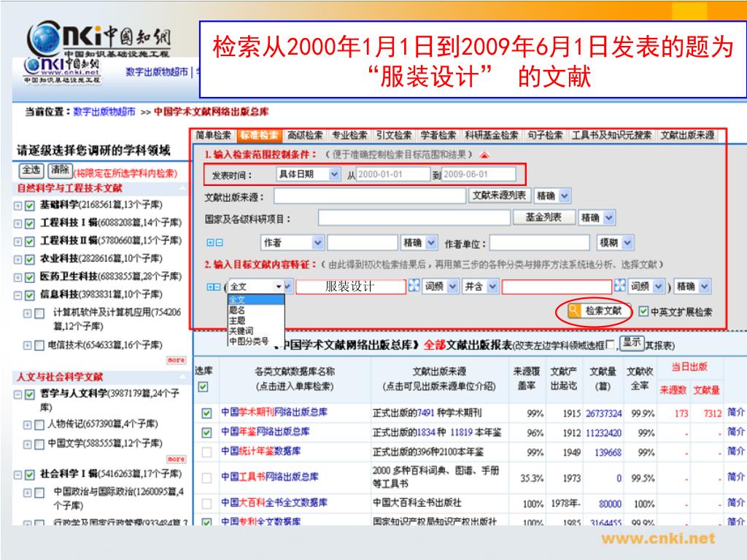Viewport: 747px width, 560px height.
Task: Collapse the 信息科技 tree node
Action: 18,295
